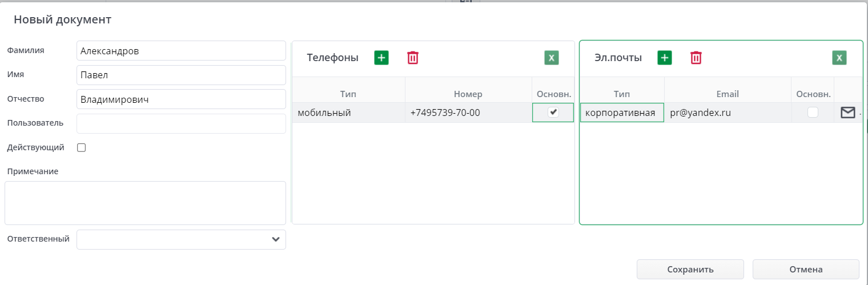Screen dimensions: 868x285
Task: Click the Email column header
Action: pos(727,94)
